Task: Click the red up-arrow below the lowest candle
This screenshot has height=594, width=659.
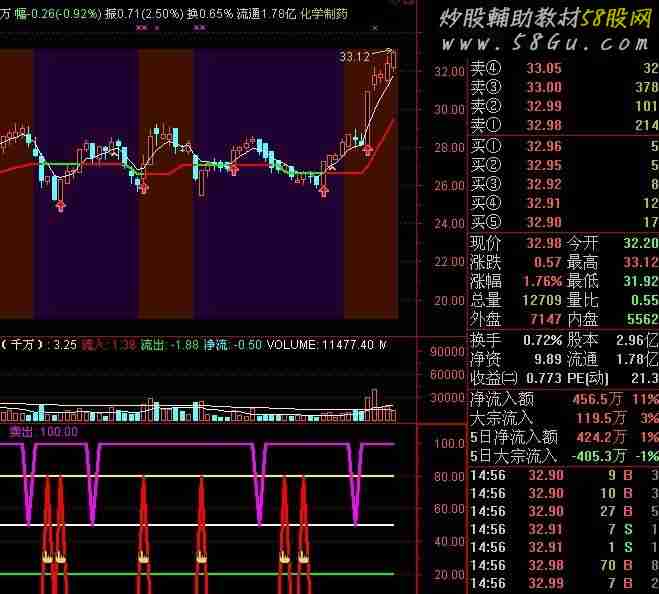Action: tap(61, 206)
